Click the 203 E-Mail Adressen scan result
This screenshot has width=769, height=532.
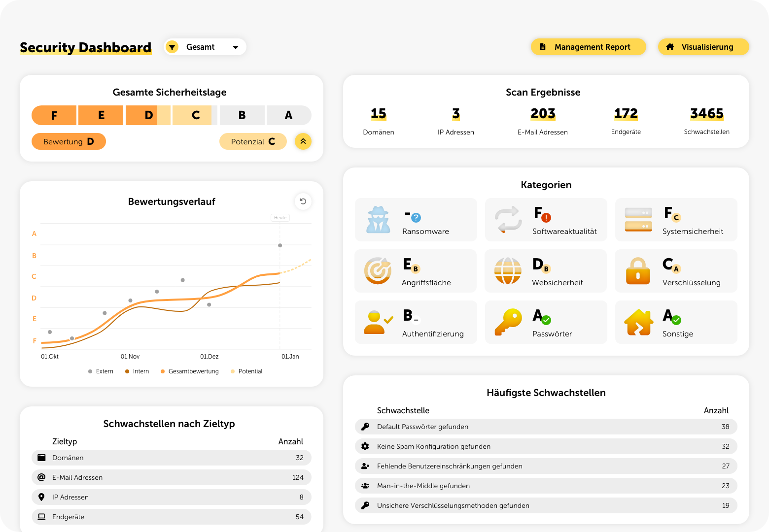click(x=543, y=121)
